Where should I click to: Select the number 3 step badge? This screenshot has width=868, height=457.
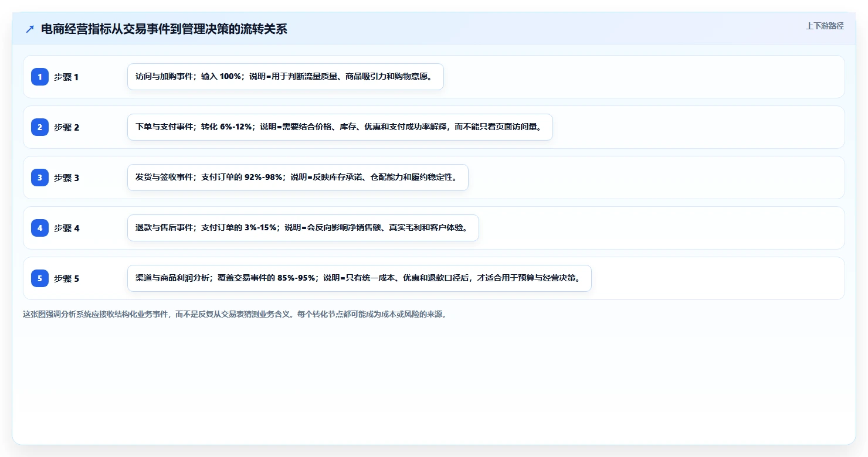40,178
